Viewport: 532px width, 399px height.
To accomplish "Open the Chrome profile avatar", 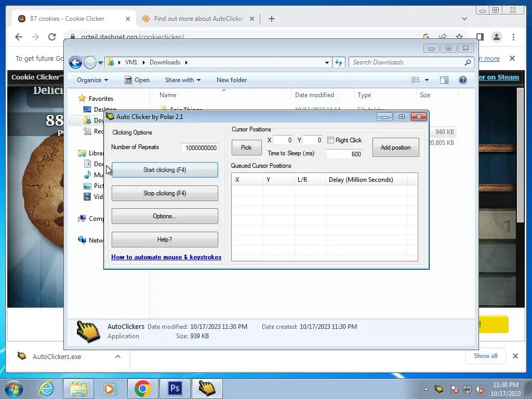I will [x=497, y=37].
